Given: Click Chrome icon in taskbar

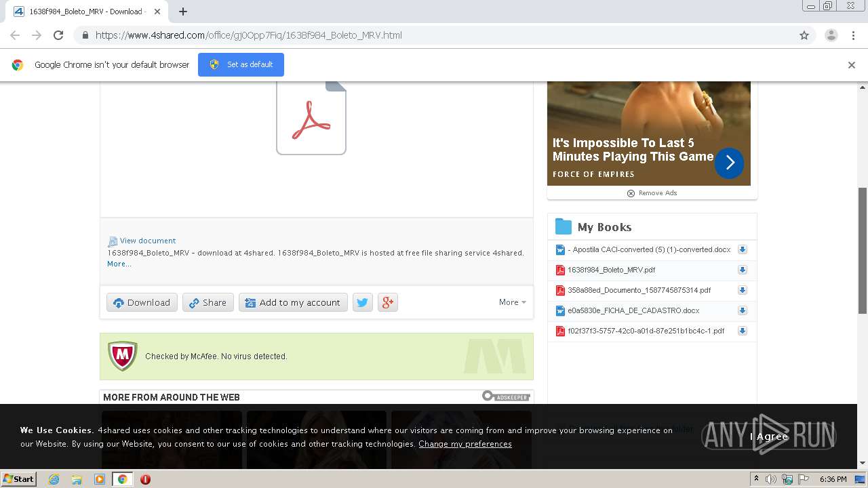Looking at the screenshot, I should pos(123,479).
